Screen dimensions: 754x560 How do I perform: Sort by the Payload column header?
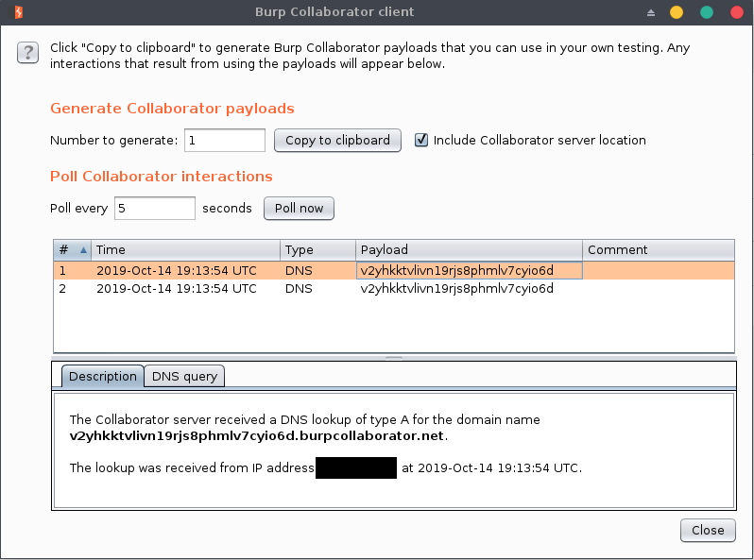click(469, 250)
